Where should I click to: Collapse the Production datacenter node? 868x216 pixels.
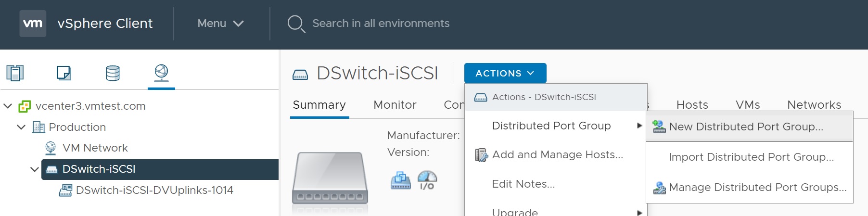pos(21,127)
